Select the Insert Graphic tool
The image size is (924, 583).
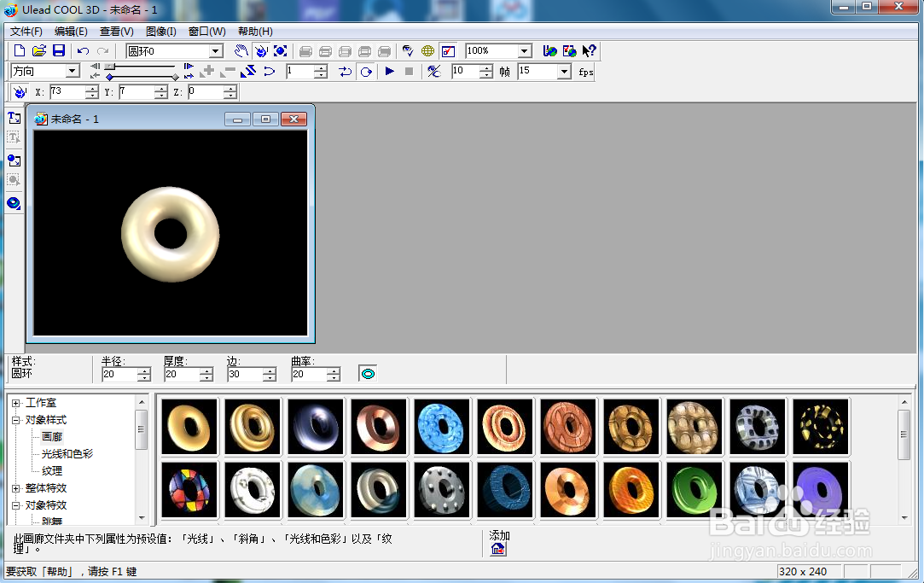coord(15,160)
